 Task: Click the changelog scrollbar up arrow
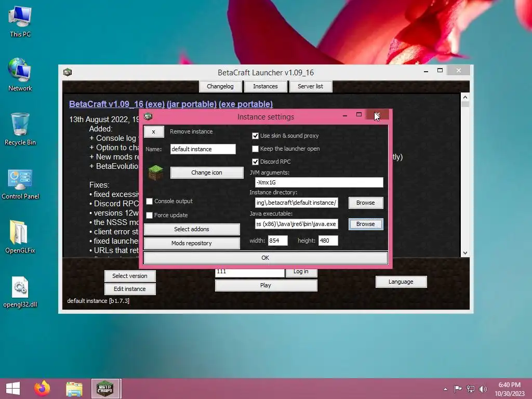tap(465, 97)
